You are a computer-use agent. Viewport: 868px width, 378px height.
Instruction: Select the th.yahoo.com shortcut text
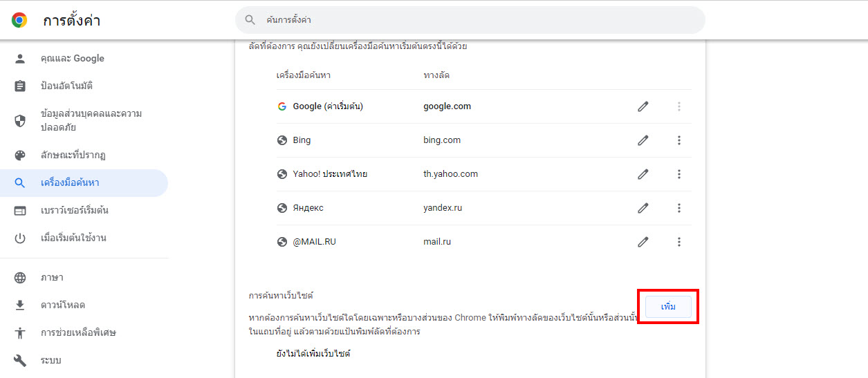(x=451, y=174)
